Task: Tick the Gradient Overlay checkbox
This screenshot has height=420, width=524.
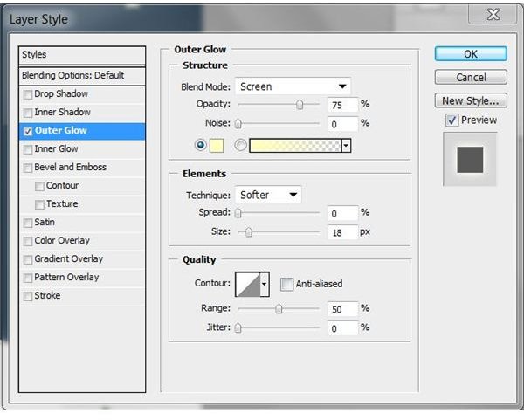Action: click(x=28, y=260)
